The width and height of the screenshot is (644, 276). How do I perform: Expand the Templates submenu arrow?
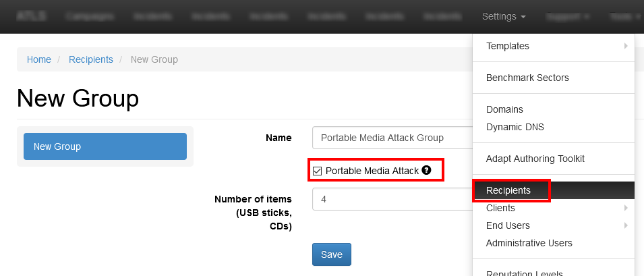pyautogui.click(x=626, y=46)
